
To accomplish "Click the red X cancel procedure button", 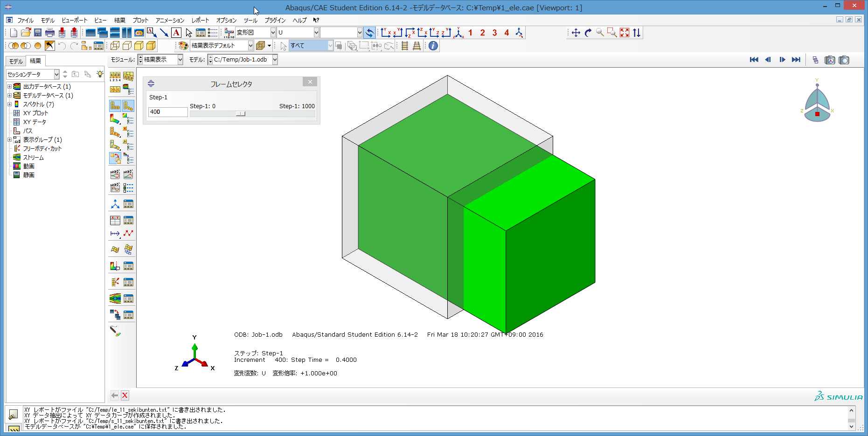I will (x=125, y=395).
